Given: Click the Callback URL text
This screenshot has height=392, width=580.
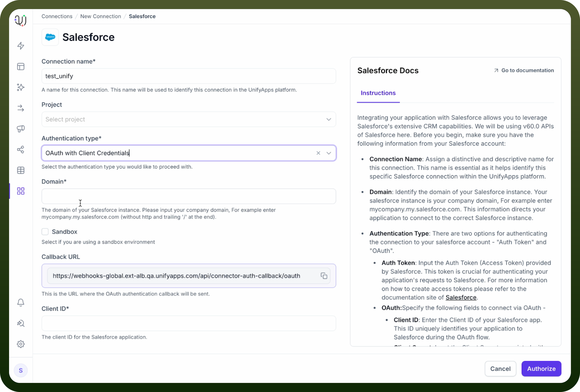Looking at the screenshot, I should click(176, 276).
